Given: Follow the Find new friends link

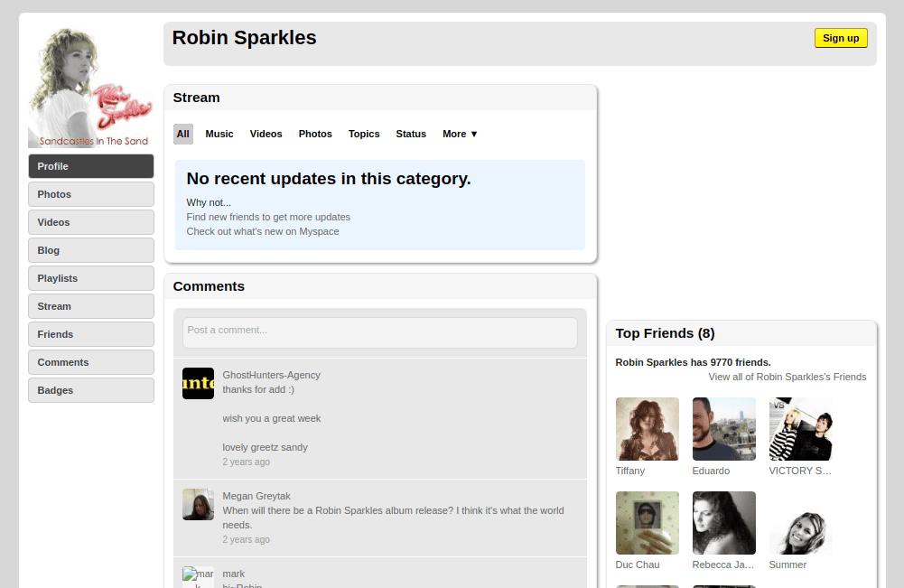Looking at the screenshot, I should tap(268, 217).
